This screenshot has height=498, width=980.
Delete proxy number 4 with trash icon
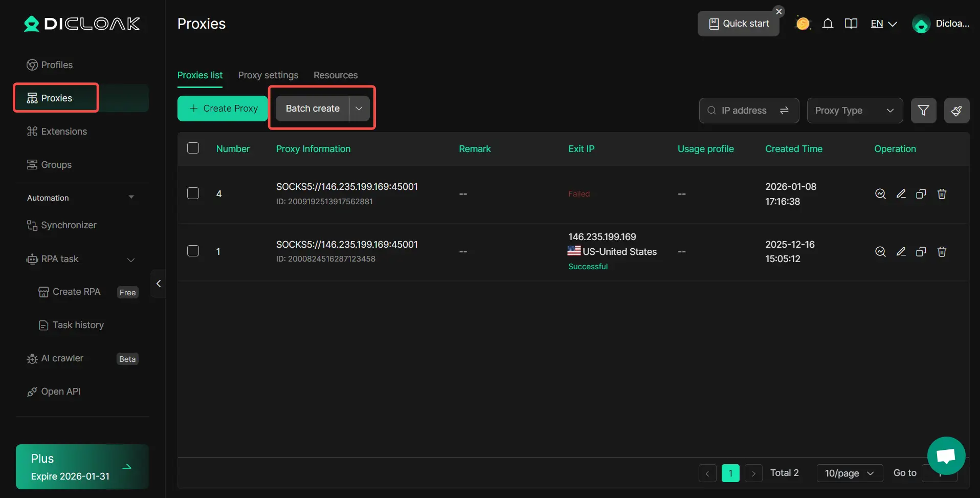tap(942, 194)
